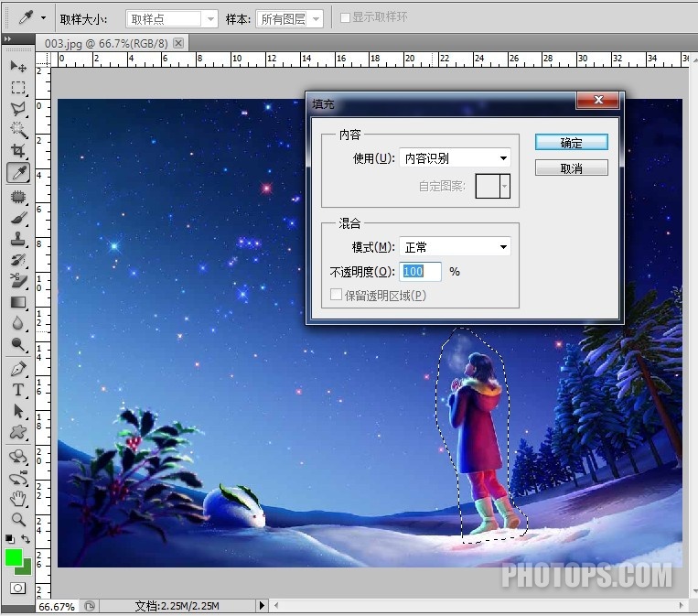The height and width of the screenshot is (616, 698).
Task: Toggle Quick Mask mode
Action: click(x=17, y=588)
